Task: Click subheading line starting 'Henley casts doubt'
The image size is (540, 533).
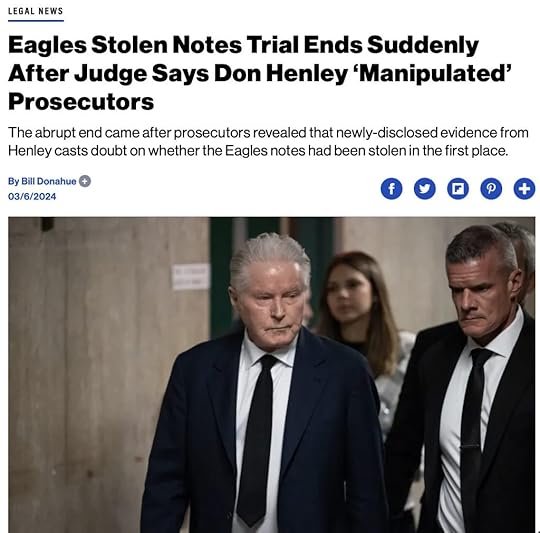Action: pos(258,151)
